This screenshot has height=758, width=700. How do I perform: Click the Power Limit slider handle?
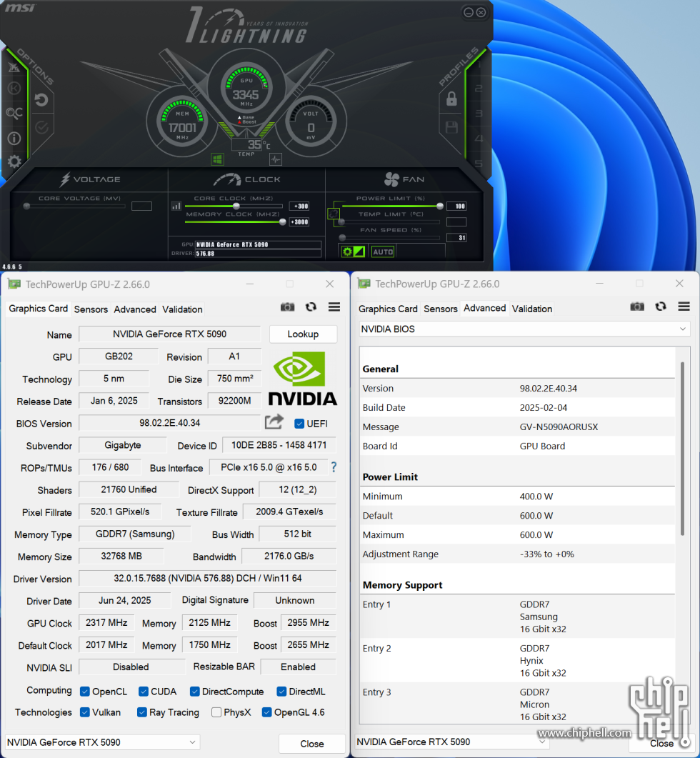439,206
